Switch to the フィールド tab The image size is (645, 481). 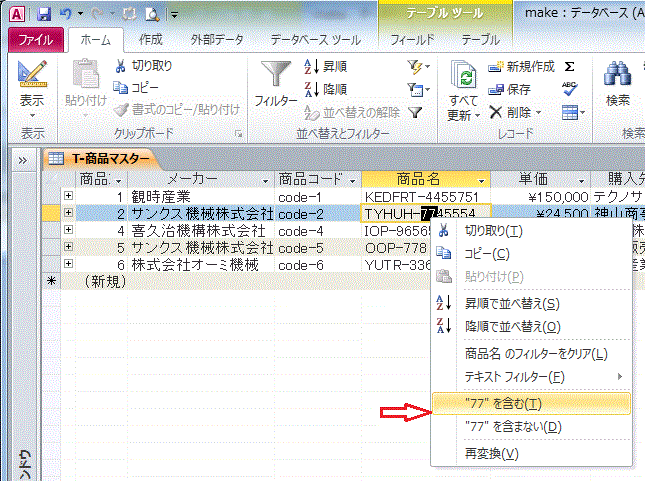pos(412,40)
